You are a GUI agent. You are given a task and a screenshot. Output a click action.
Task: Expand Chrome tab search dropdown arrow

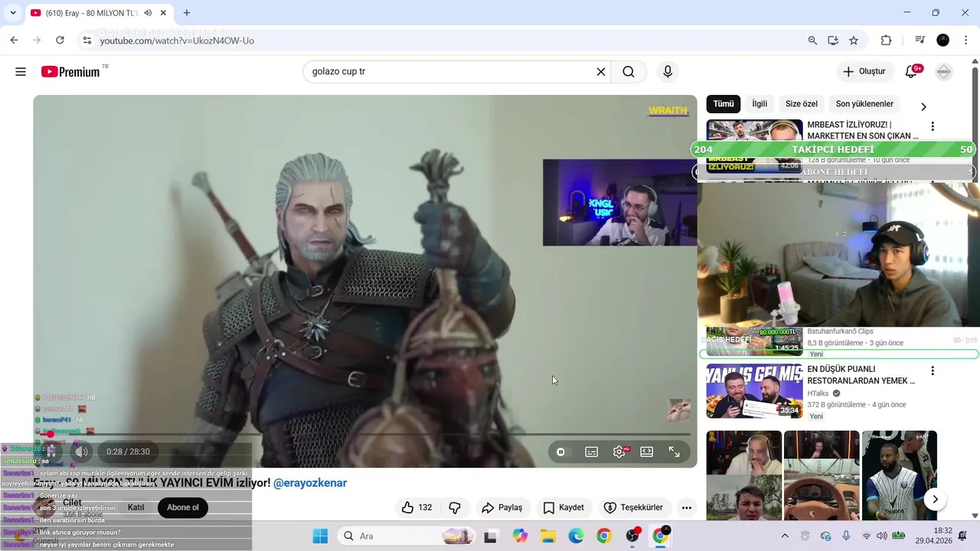click(x=13, y=13)
